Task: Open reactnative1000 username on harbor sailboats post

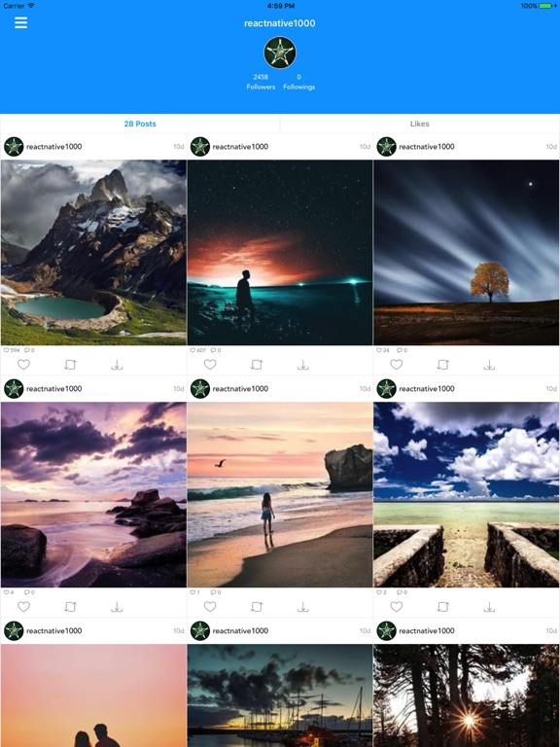Action: click(x=240, y=630)
